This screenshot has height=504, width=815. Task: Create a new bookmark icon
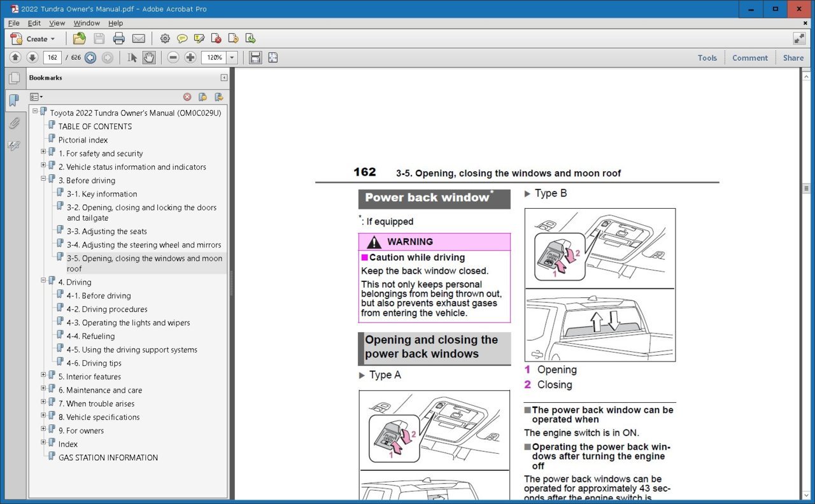coord(202,97)
